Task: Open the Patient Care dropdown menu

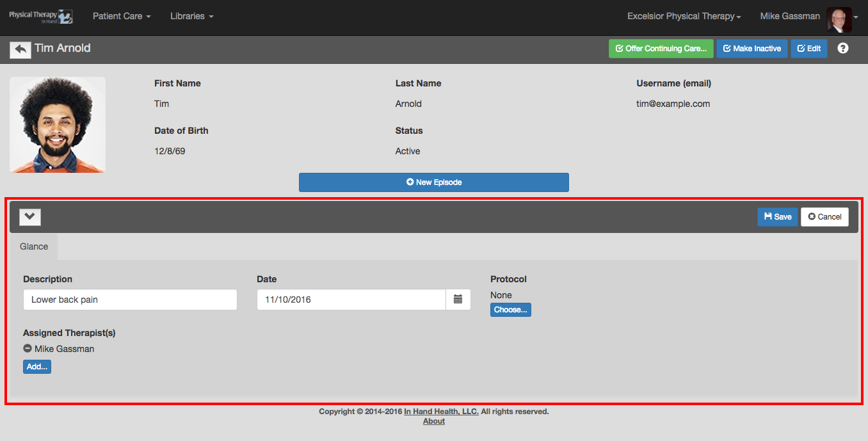Action: click(122, 16)
